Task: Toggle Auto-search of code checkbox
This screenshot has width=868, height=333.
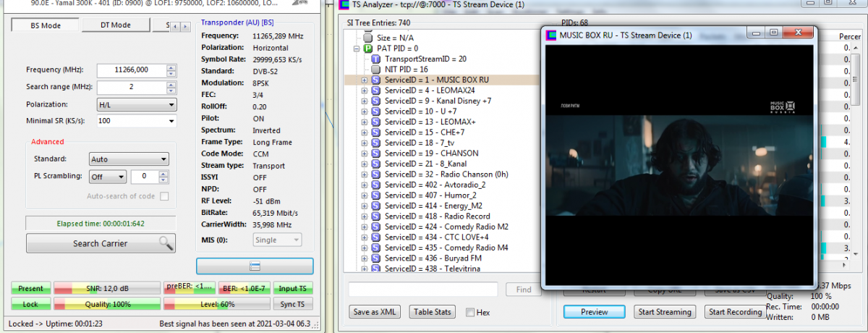Action: coord(164,196)
